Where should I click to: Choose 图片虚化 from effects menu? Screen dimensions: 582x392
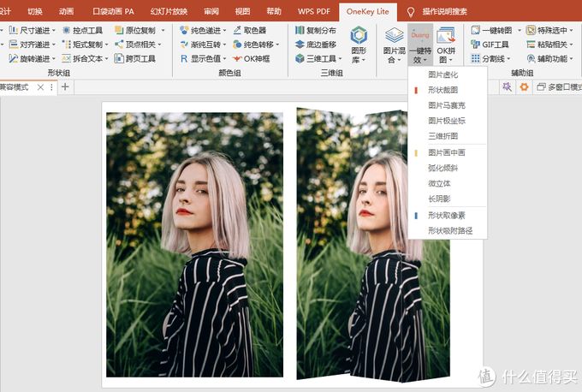[448, 74]
